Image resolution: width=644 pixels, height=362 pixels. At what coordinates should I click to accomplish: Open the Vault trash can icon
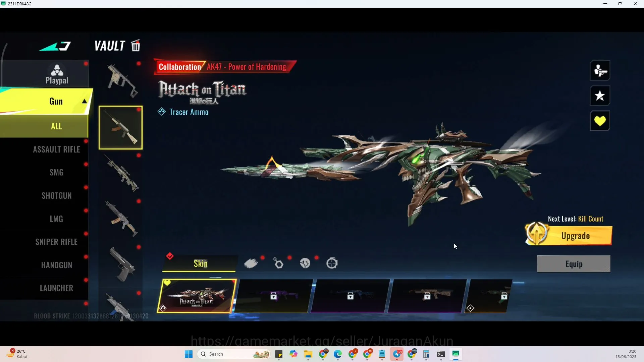136,46
